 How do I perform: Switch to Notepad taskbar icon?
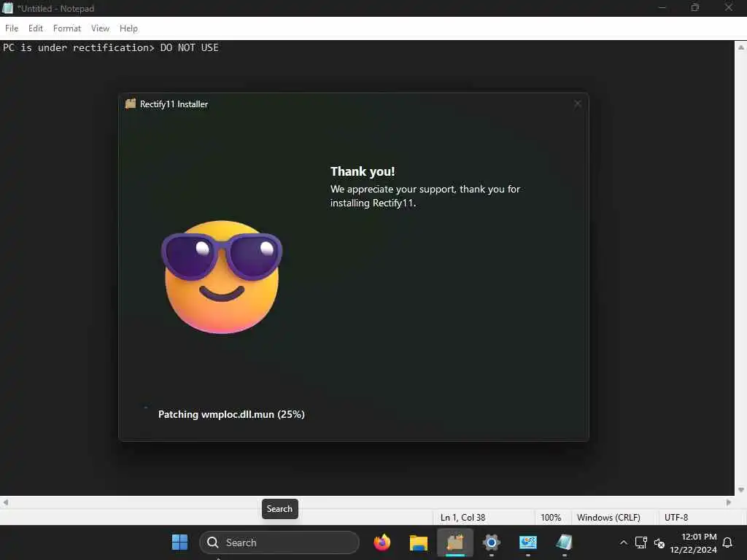pyautogui.click(x=564, y=542)
